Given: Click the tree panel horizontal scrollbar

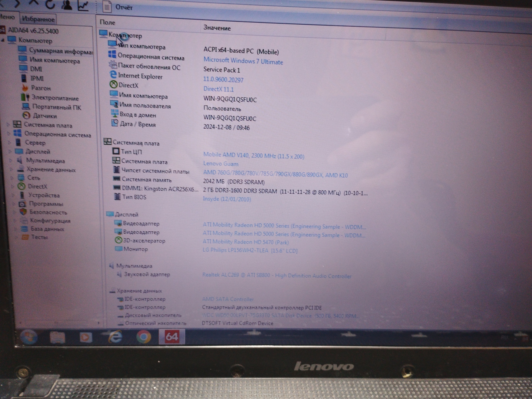Looking at the screenshot, I should pyautogui.click(x=59, y=323).
